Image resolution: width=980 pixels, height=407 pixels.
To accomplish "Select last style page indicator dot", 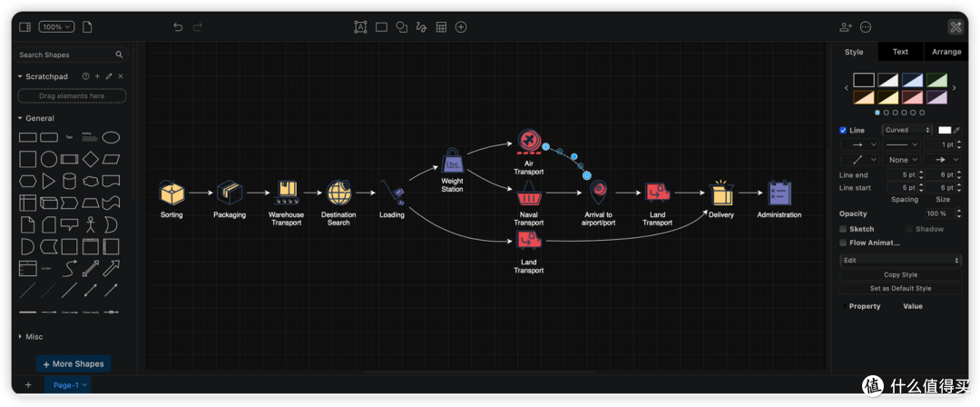I will 922,113.
